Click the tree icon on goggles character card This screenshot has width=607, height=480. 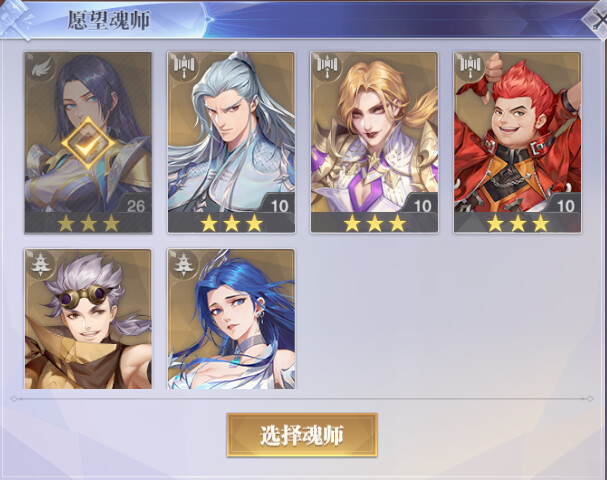tap(41, 265)
